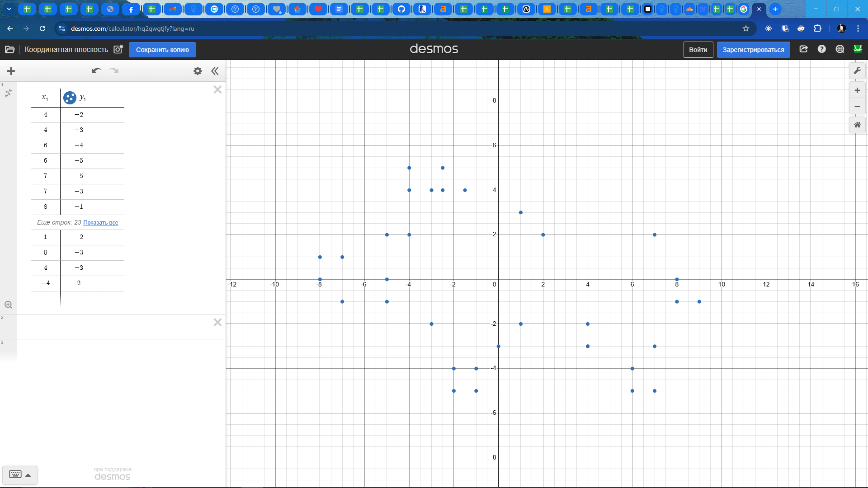Show the on-screen keyboard
Image resolution: width=868 pixels, height=488 pixels.
(x=19, y=474)
